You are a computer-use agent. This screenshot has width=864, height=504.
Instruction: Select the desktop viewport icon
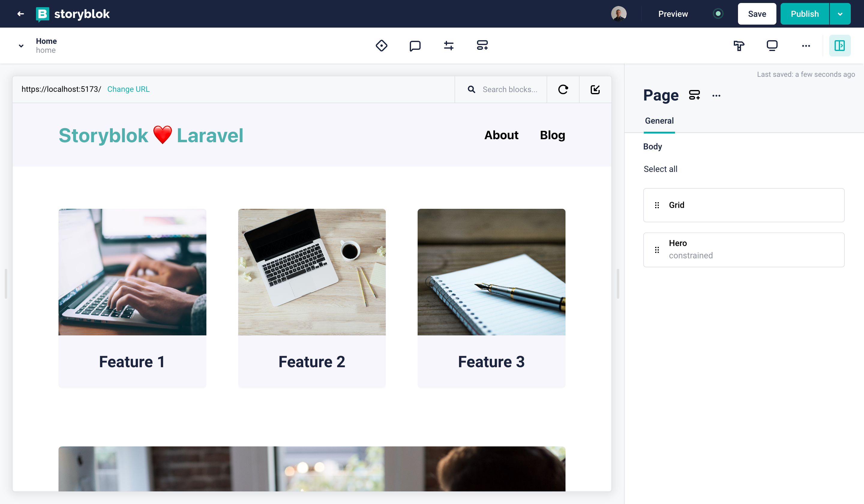tap(772, 45)
